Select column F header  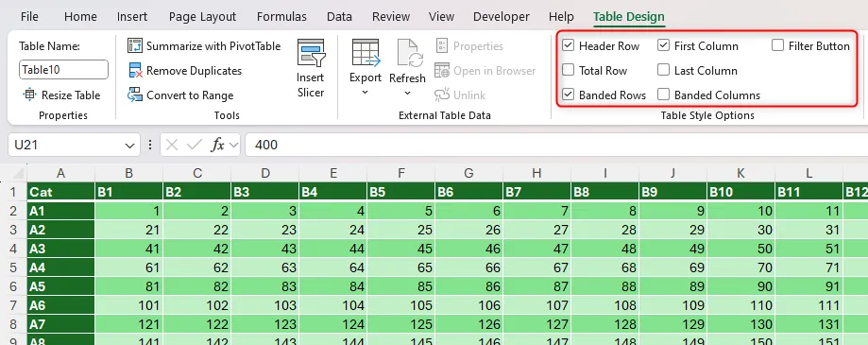pos(400,173)
